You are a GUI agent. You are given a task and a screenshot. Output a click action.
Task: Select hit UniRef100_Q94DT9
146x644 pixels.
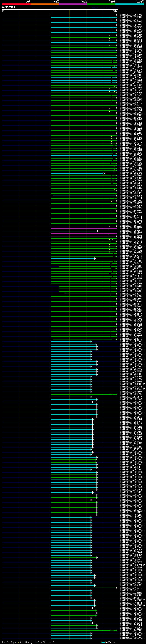[131, 339]
